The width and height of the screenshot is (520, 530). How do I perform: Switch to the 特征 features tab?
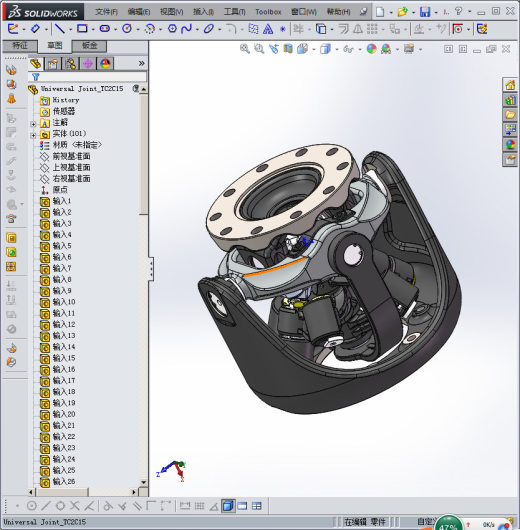pyautogui.click(x=20, y=46)
